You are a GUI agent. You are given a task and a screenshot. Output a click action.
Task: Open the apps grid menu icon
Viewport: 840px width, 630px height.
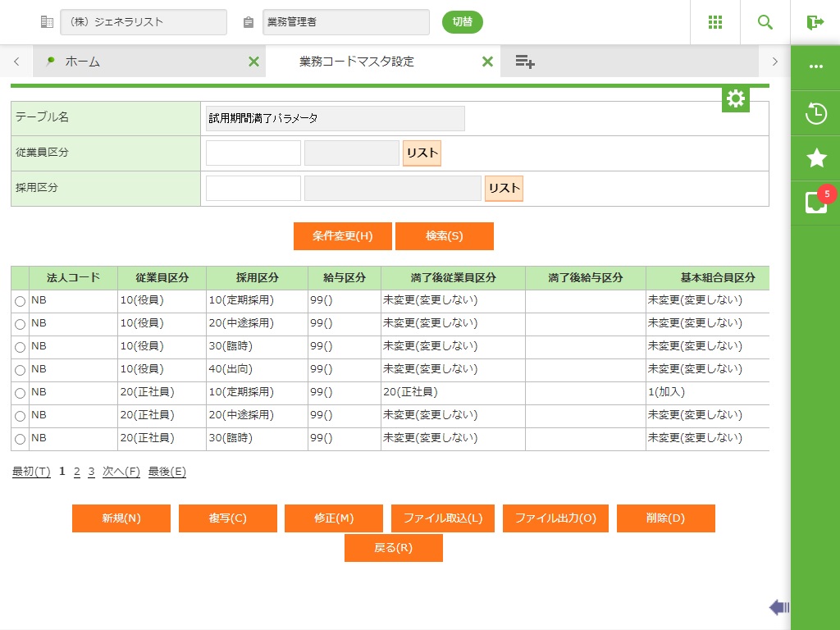tap(714, 22)
